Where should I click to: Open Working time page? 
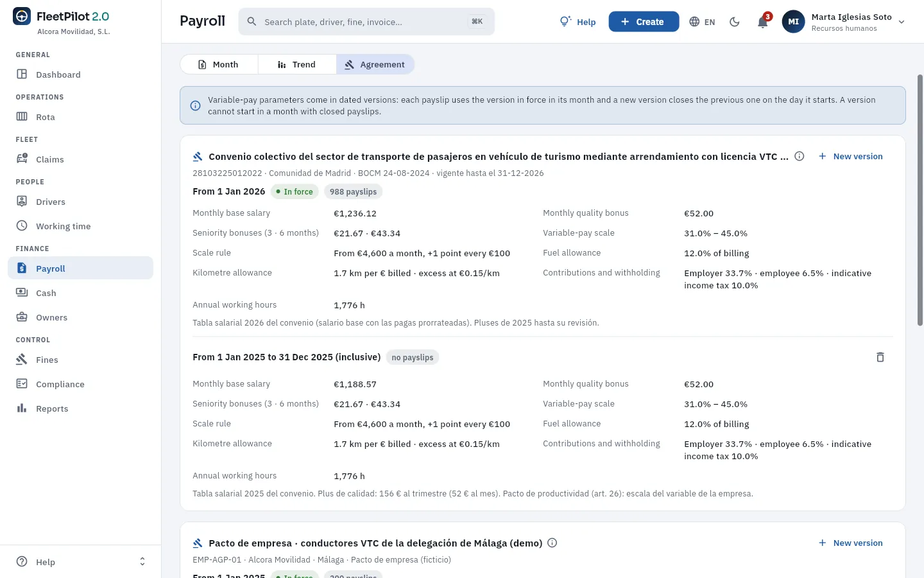pyautogui.click(x=80, y=226)
